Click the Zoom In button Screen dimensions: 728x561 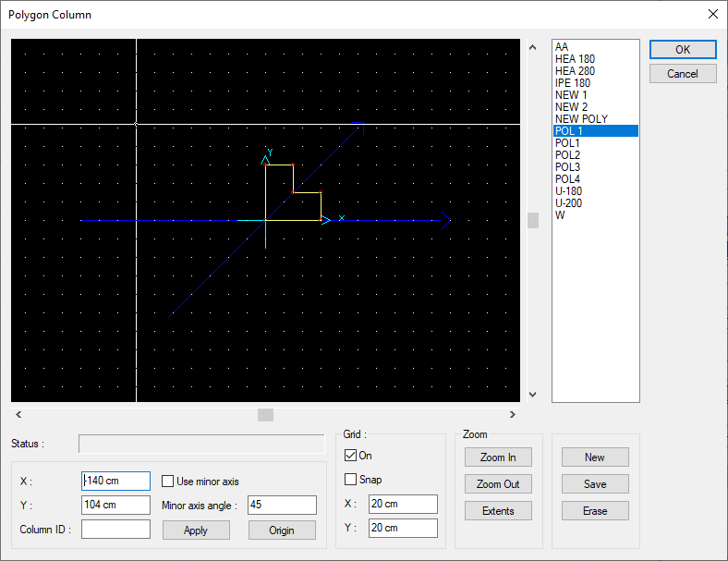pyautogui.click(x=498, y=457)
